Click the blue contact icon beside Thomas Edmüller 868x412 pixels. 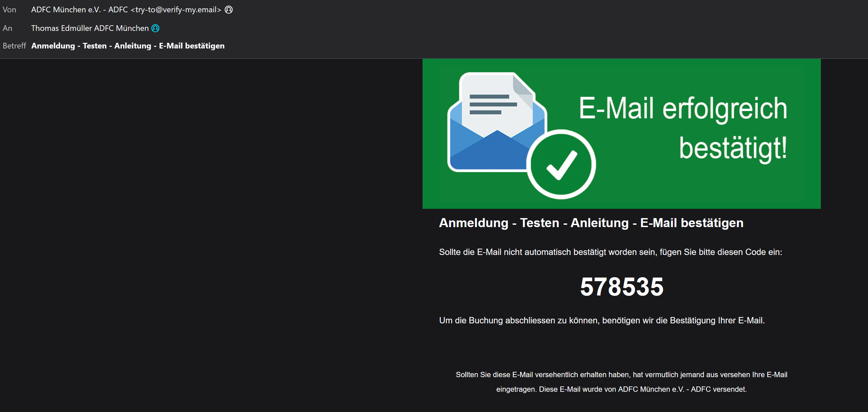point(155,28)
